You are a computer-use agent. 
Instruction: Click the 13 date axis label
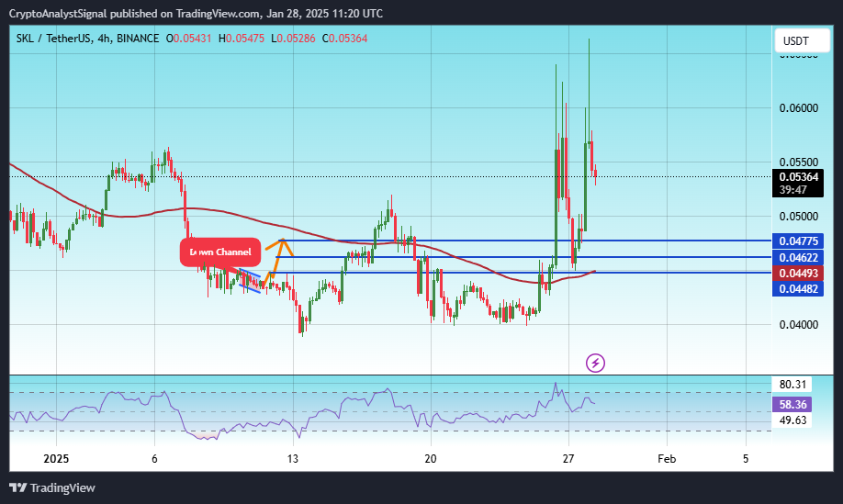point(292,459)
